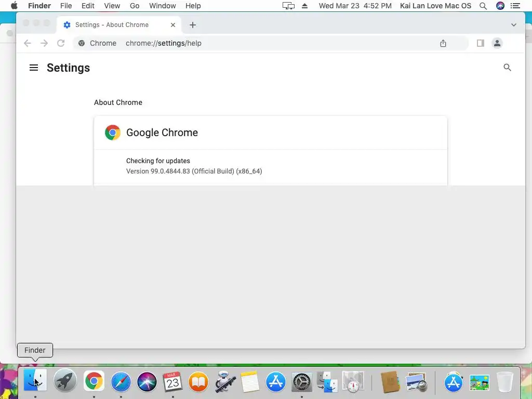Open the Kai Lan Love Mac OS user menu
532x399 pixels.
coord(436,6)
